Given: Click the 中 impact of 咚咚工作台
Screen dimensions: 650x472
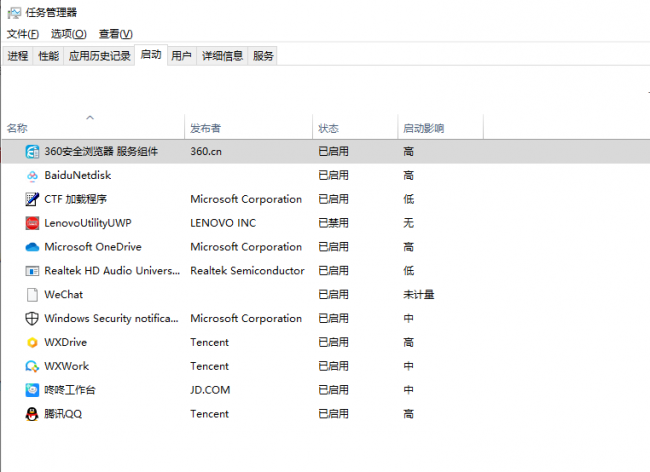Looking at the screenshot, I should (408, 390).
